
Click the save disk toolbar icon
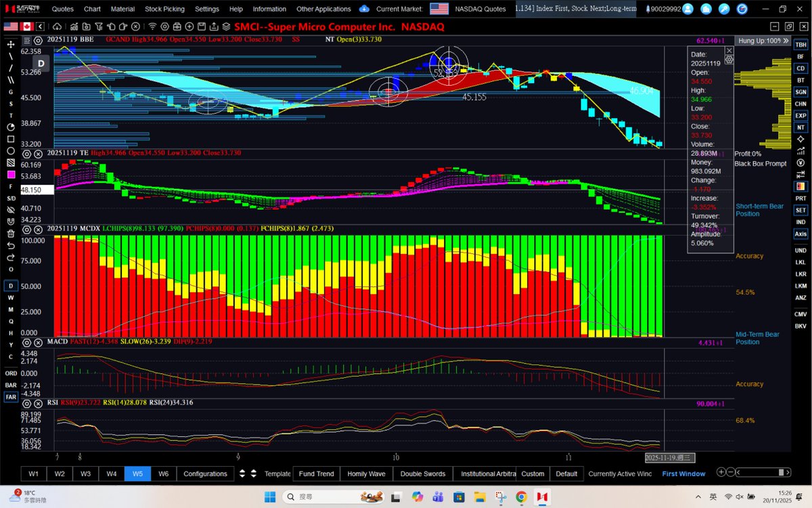point(202,26)
